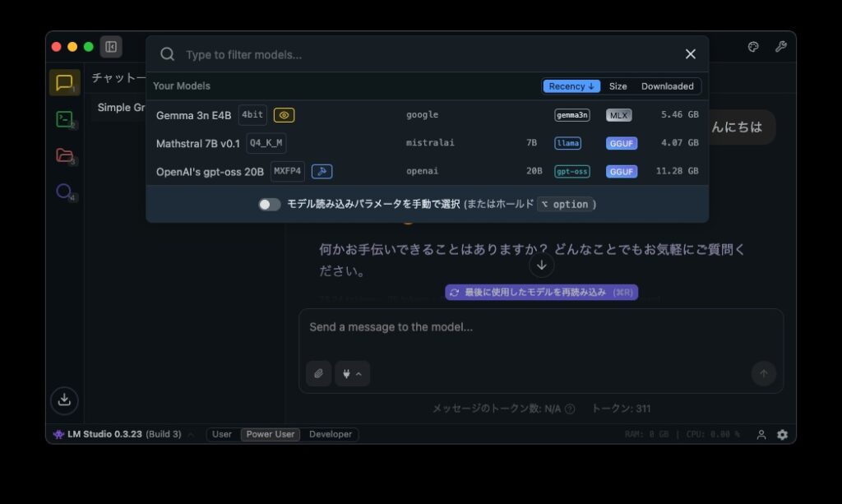
Task: Click the 4.07 GB size value
Action: pyautogui.click(x=680, y=143)
